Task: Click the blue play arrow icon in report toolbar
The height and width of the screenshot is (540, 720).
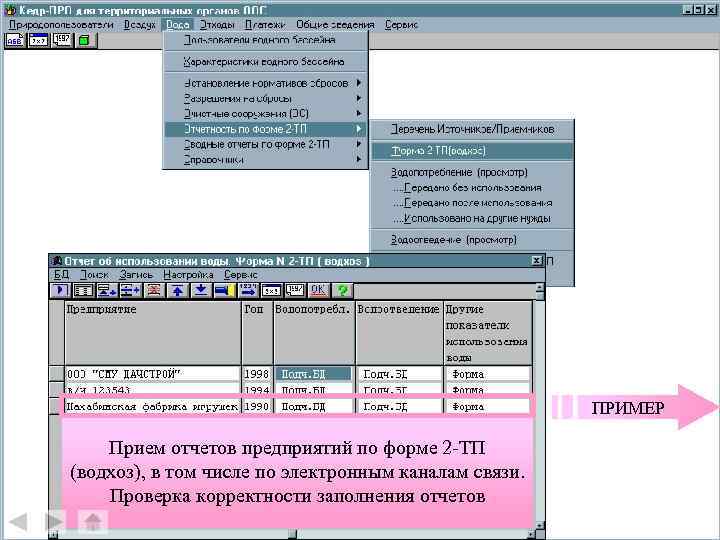Action: coord(60,290)
